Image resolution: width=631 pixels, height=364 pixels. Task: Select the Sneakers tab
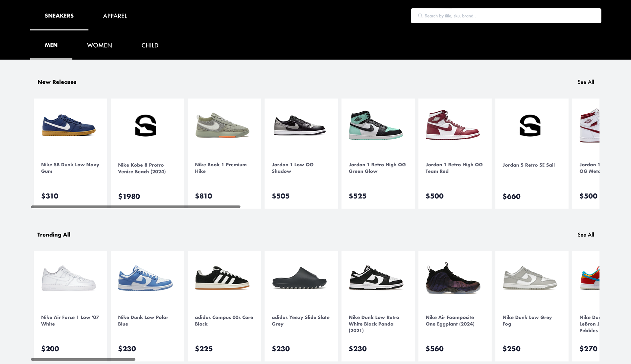(59, 15)
